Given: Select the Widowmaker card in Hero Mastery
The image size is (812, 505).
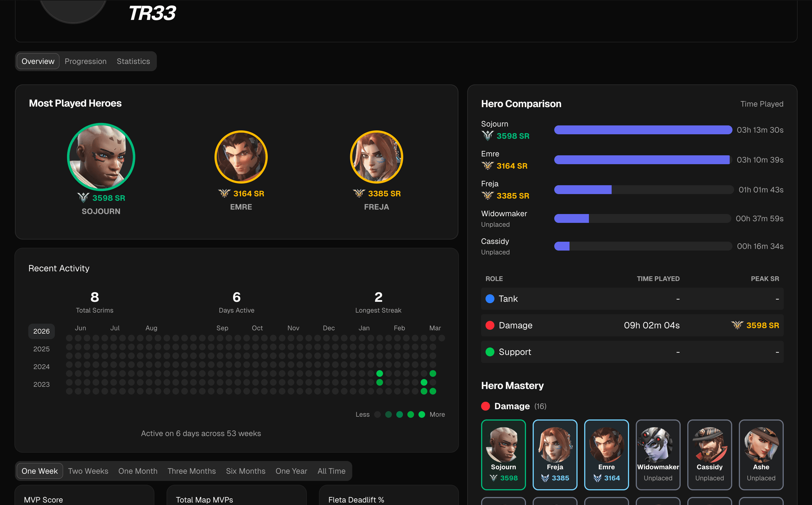Looking at the screenshot, I should click(x=658, y=454).
